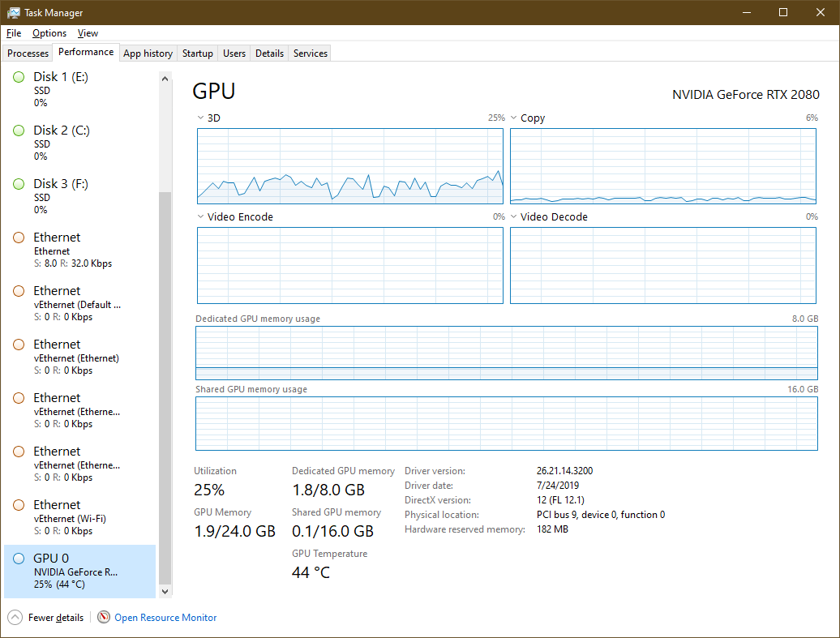
Task: Click the 1.9/24.0 GB GPU memory value
Action: click(234, 532)
